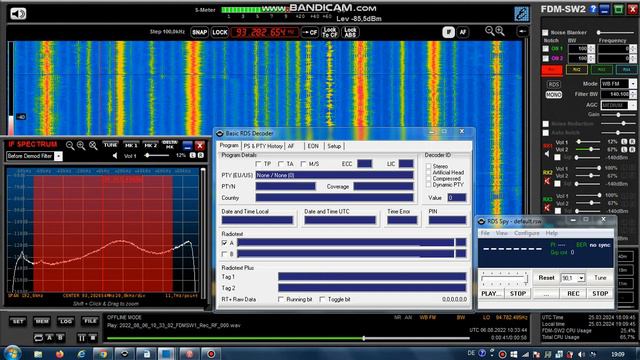
Task: Mute audio with the top-left speaker icon
Action: pos(18,14)
